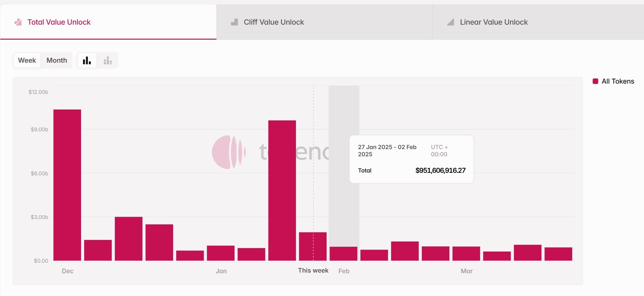Screen dimensions: 644x296
Task: Click the $12.00b y-axis label
Action: pos(38,92)
